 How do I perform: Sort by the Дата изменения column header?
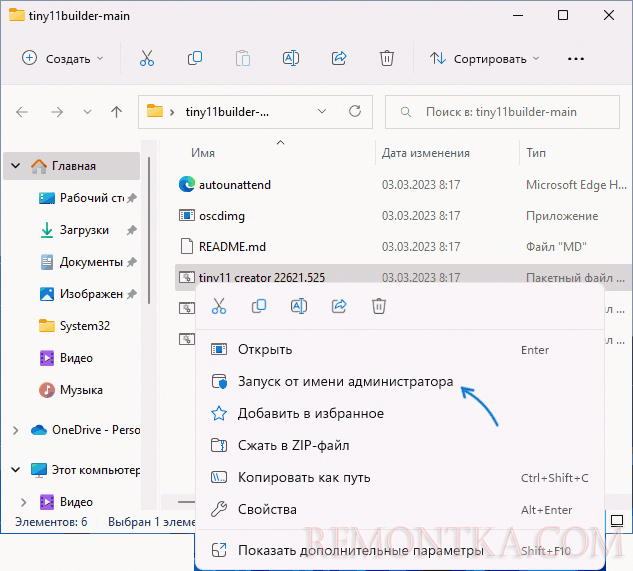[425, 153]
